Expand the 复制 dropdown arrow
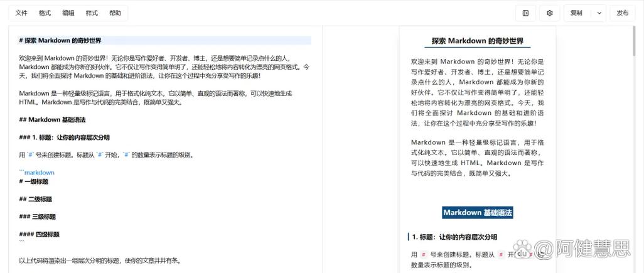644x273 pixels. [599, 13]
